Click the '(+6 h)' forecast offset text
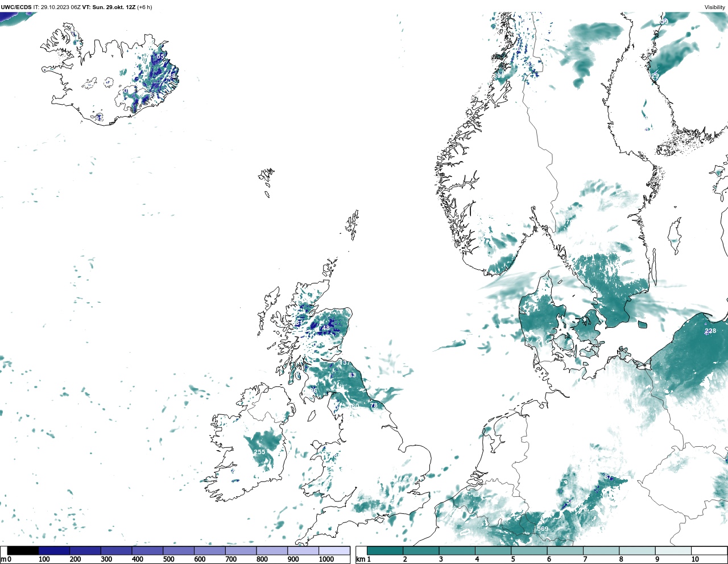The height and width of the screenshot is (564, 728). point(144,7)
